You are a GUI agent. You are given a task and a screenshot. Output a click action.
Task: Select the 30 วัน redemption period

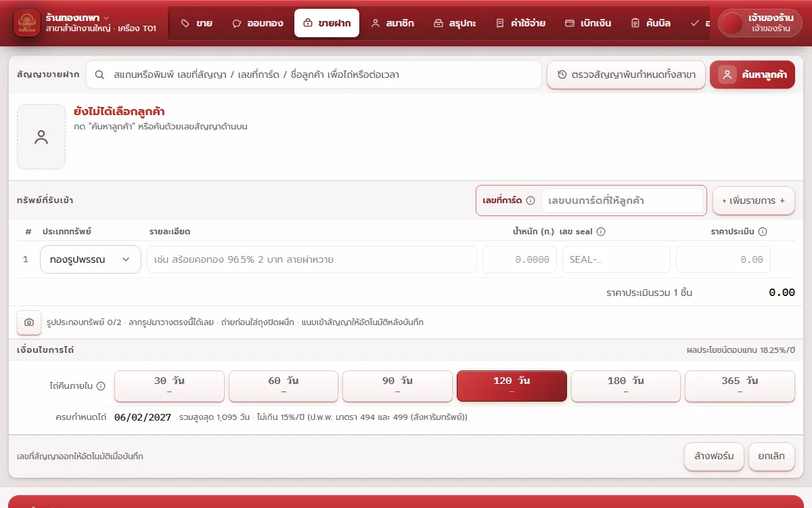[169, 386]
